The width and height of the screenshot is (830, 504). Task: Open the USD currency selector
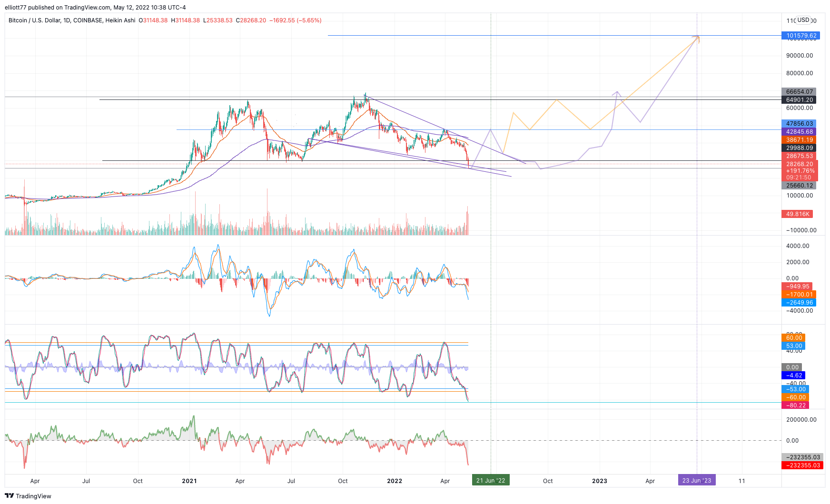[803, 20]
